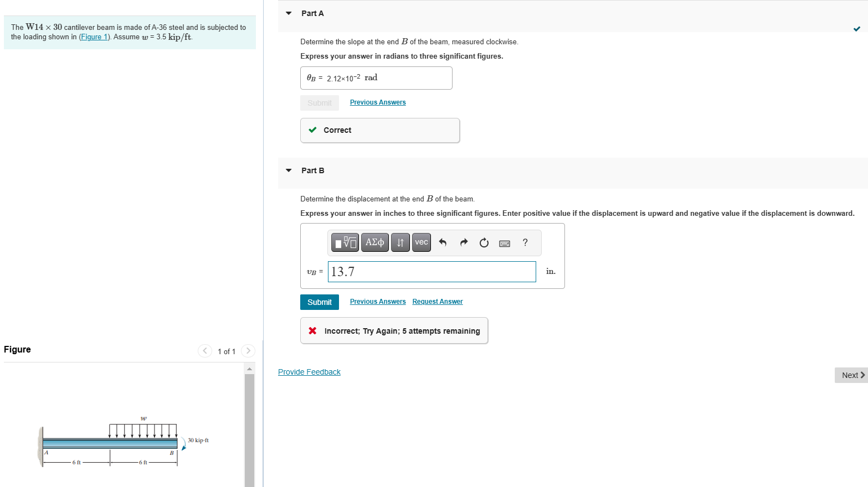Screen dimensions: 868x487
Task: Click the Part A completed checkmark
Action: pyautogui.click(x=857, y=29)
